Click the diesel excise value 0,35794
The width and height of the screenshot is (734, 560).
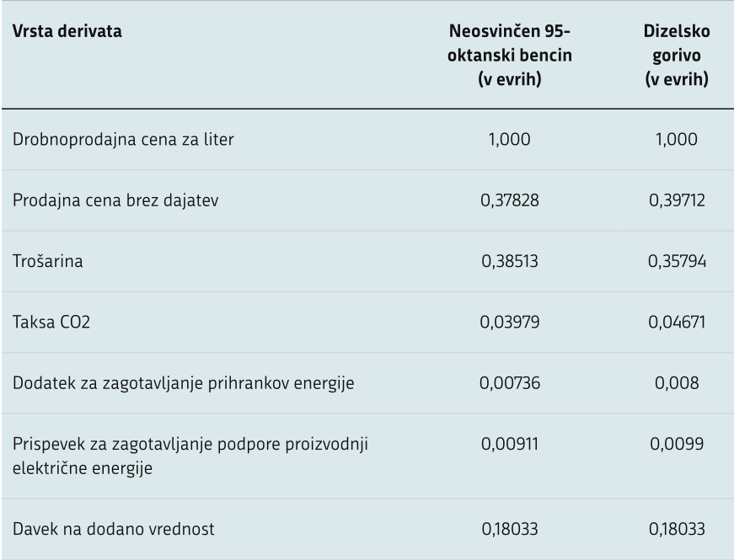675,262
